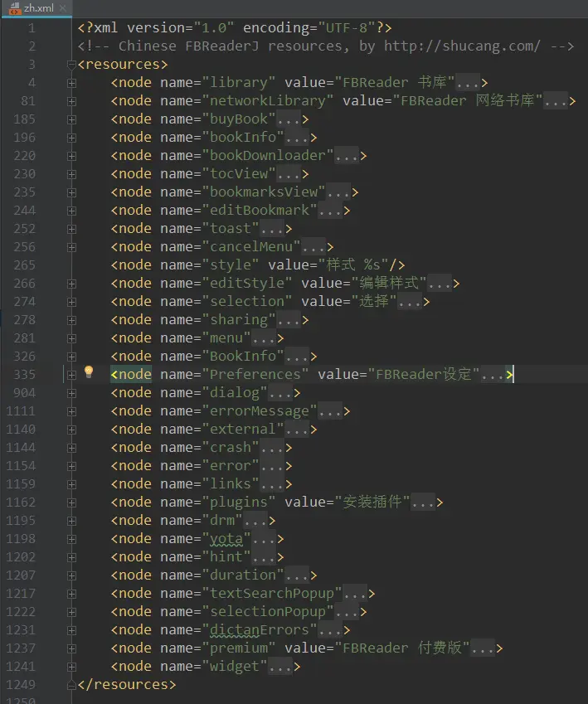Click the opening <resources> tag text
Image resolution: width=588 pixels, height=704 pixels.
pyautogui.click(x=122, y=65)
